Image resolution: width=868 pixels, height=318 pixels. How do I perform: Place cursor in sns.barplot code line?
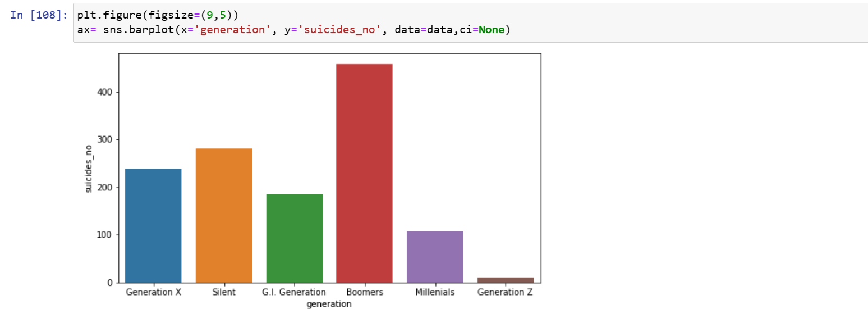[293, 30]
